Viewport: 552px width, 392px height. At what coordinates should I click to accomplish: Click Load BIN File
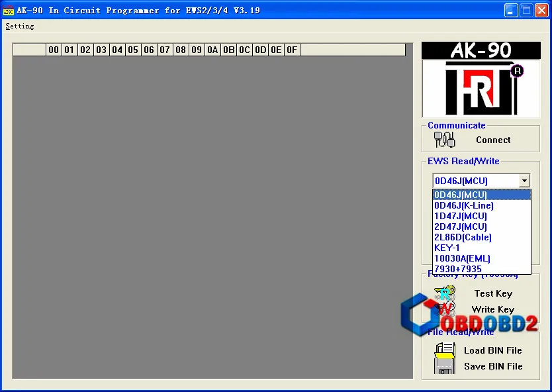coord(493,350)
